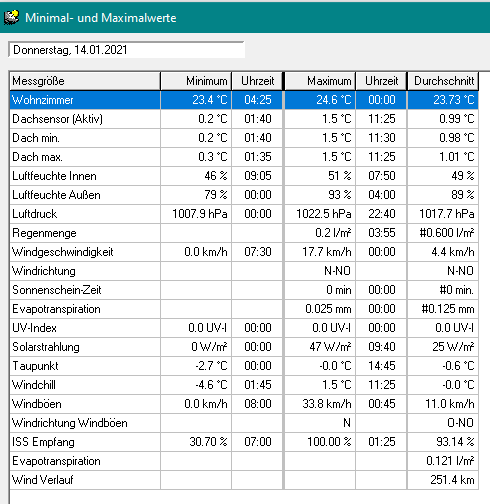490x504 pixels.
Task: Select the ISS Empfang row
Action: (244, 442)
